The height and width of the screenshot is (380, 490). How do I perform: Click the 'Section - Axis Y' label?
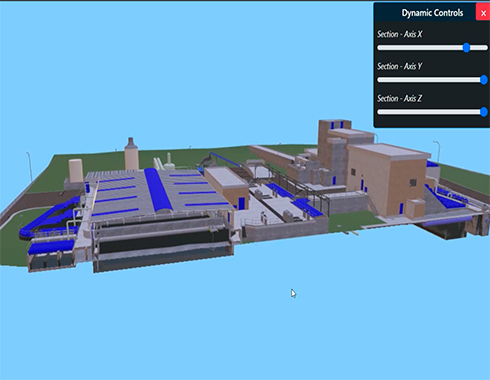400,66
